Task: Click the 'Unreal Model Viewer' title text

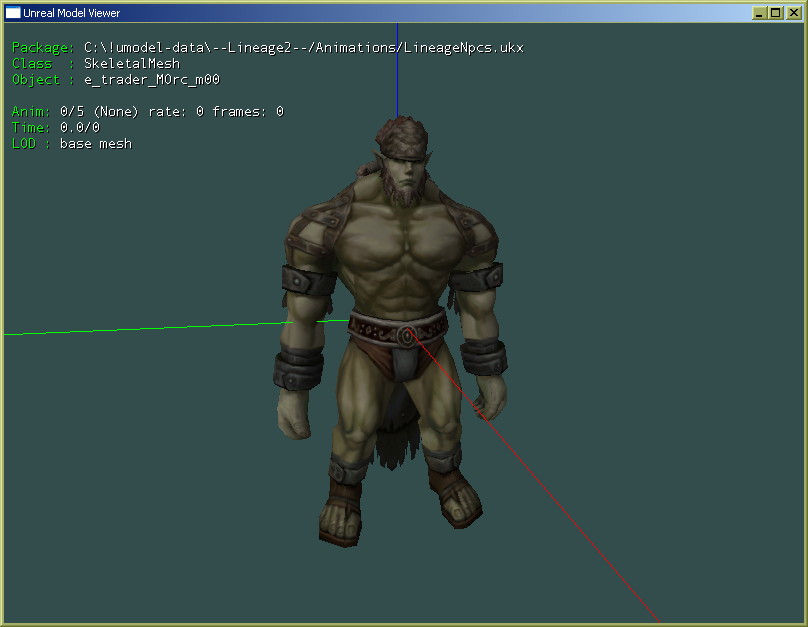Action: (x=72, y=13)
